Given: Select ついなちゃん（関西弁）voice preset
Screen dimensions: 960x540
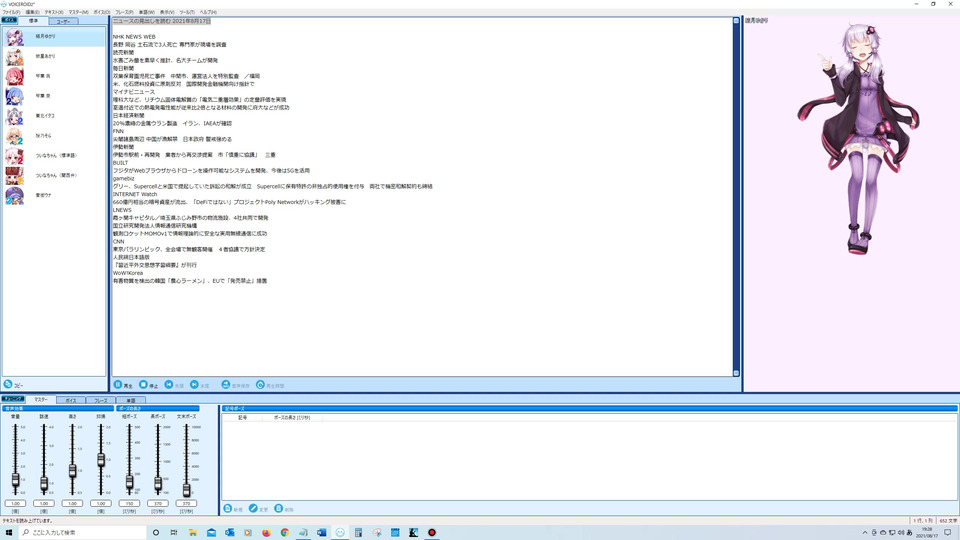Looking at the screenshot, I should click(x=54, y=175).
